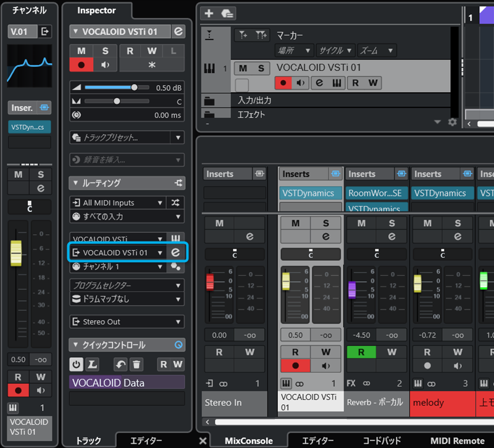Click the channel EQ curve thumbnail
This screenshot has height=448, width=494.
pos(29,66)
